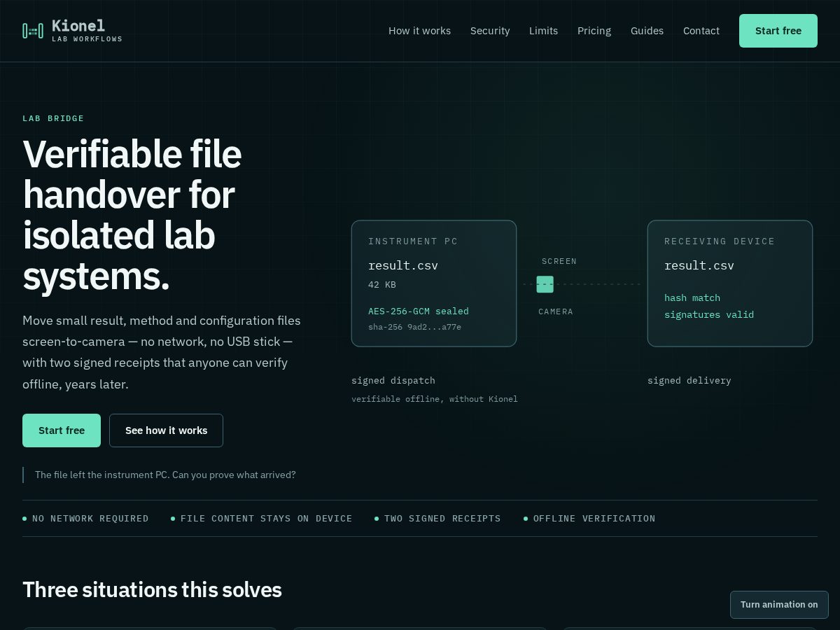Image resolution: width=840 pixels, height=630 pixels.
Task: Open the Limits nav link
Action: [x=543, y=31]
